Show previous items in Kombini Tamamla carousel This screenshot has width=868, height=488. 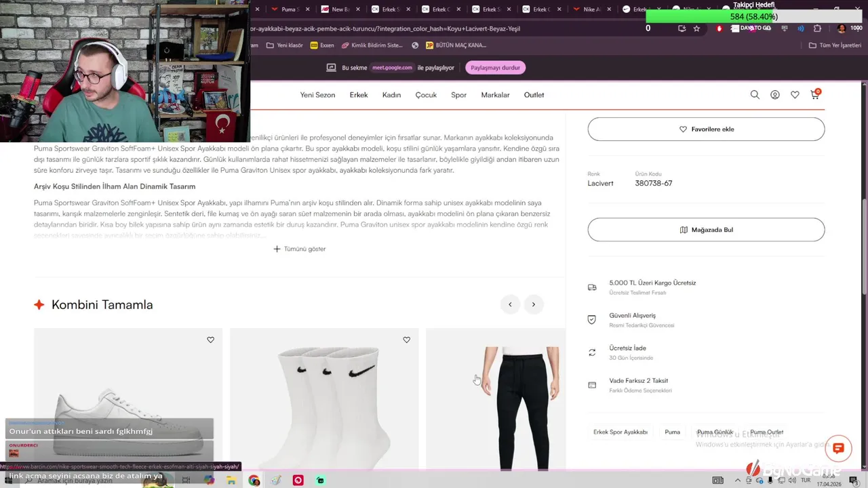coord(510,304)
